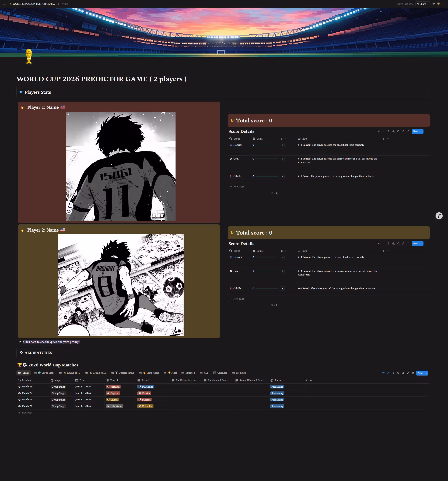Click New in Player 2 Score Details
Screen dimensions: 448x481
415,243
